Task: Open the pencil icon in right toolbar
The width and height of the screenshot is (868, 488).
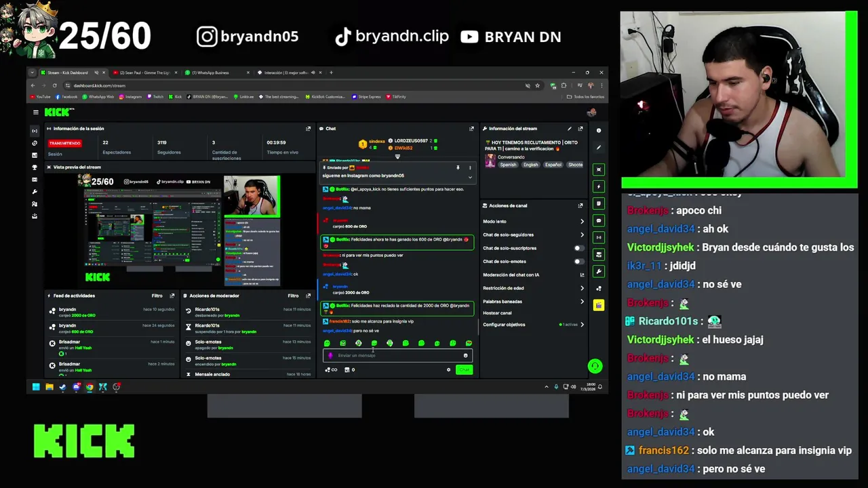Action: tap(599, 147)
